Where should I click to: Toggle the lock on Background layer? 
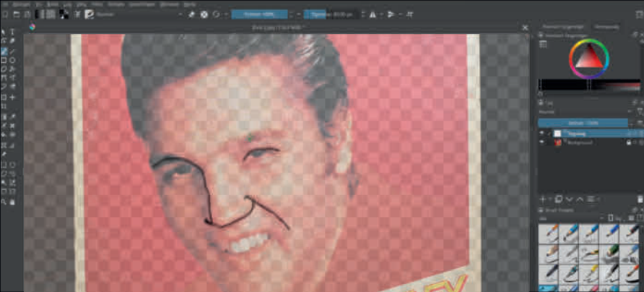[x=628, y=142]
